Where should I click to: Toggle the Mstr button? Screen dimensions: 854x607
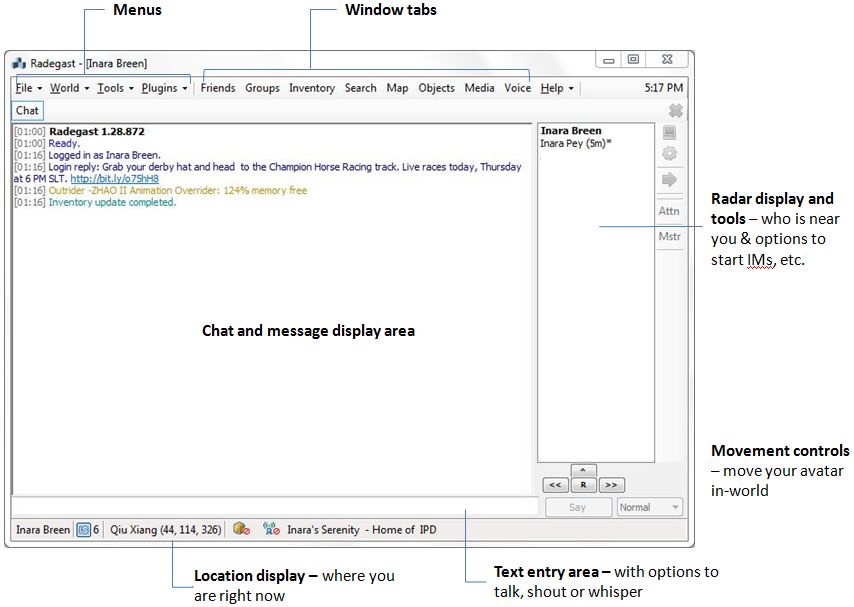(x=669, y=237)
